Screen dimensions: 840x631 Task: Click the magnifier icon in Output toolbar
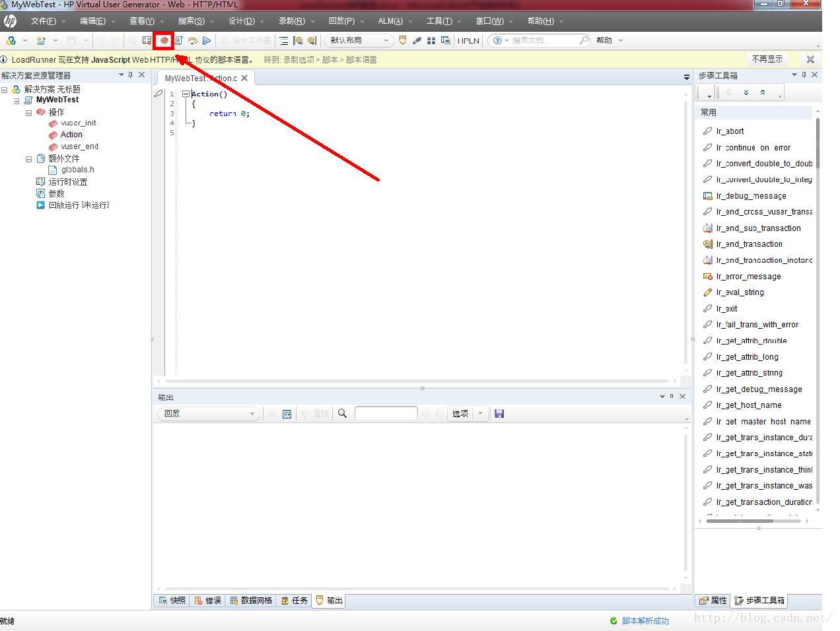tap(342, 414)
